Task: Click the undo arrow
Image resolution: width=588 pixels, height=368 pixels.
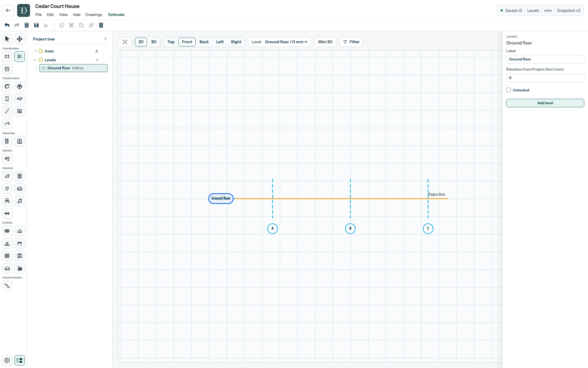Action: (7, 25)
